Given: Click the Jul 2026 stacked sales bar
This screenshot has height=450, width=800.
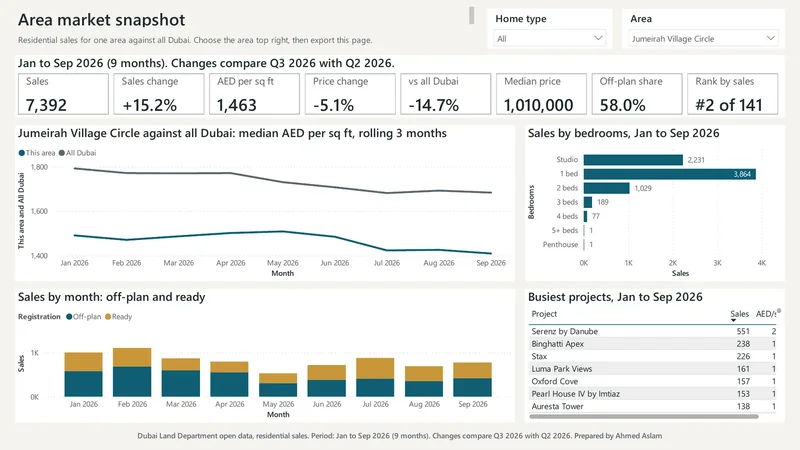Looking at the screenshot, I should tap(375, 377).
